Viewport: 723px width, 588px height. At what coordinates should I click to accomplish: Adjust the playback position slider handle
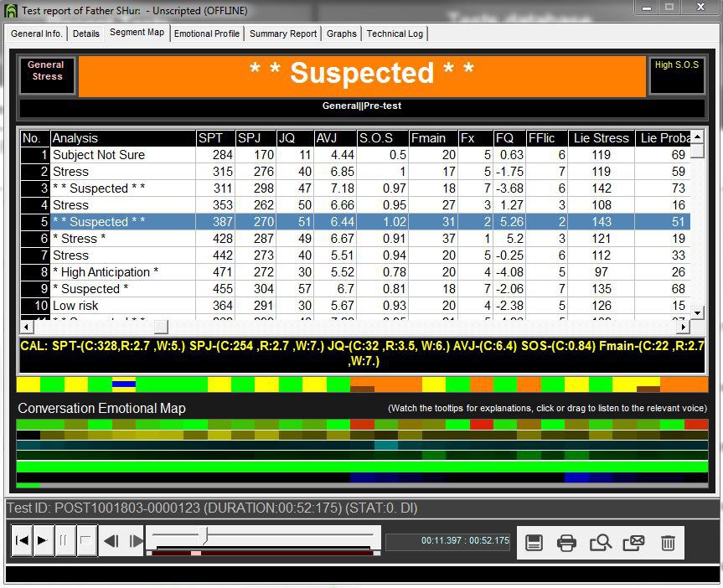(x=205, y=536)
